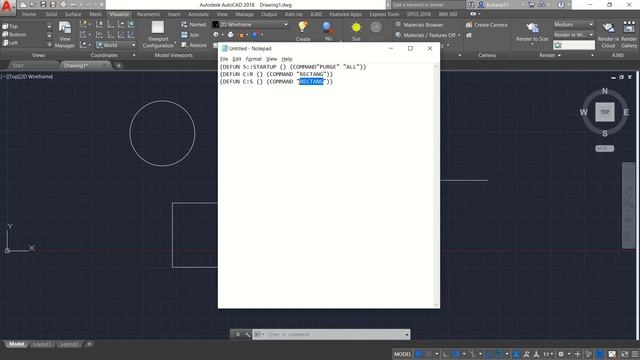Click the ViewCube TOP face

pos(604,112)
